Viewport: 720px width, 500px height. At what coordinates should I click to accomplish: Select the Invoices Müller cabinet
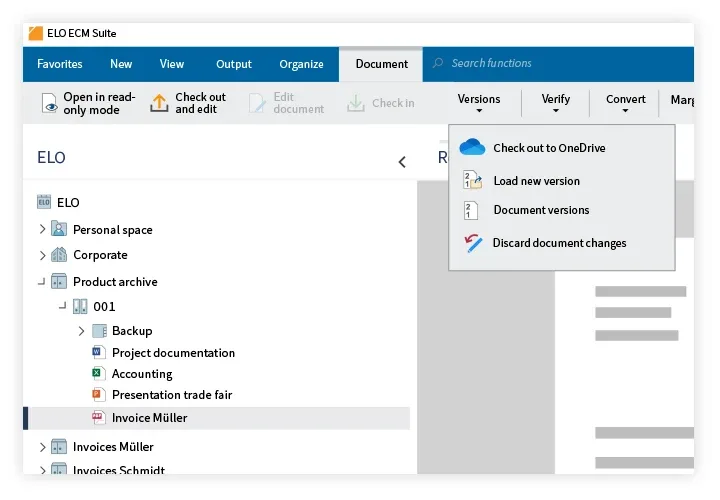[113, 447]
